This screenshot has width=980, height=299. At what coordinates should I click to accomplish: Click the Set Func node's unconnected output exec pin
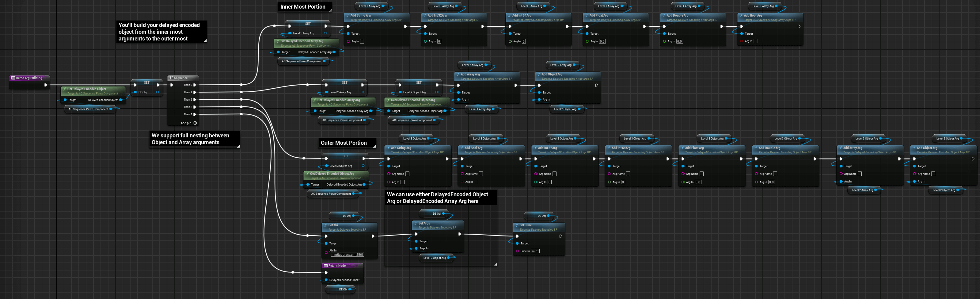tap(561, 236)
